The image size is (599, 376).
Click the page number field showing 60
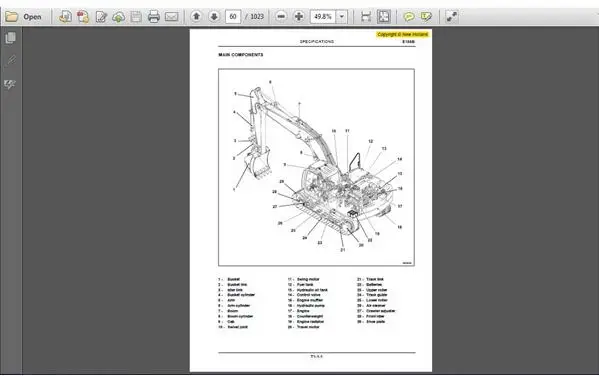point(233,17)
